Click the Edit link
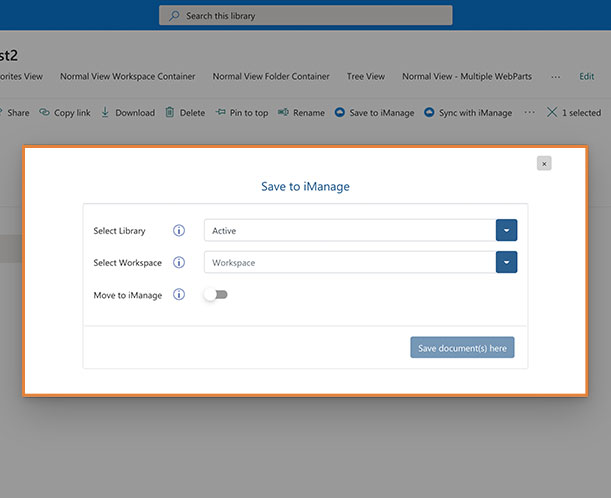Viewport: 611px width, 498px height. coord(586,76)
